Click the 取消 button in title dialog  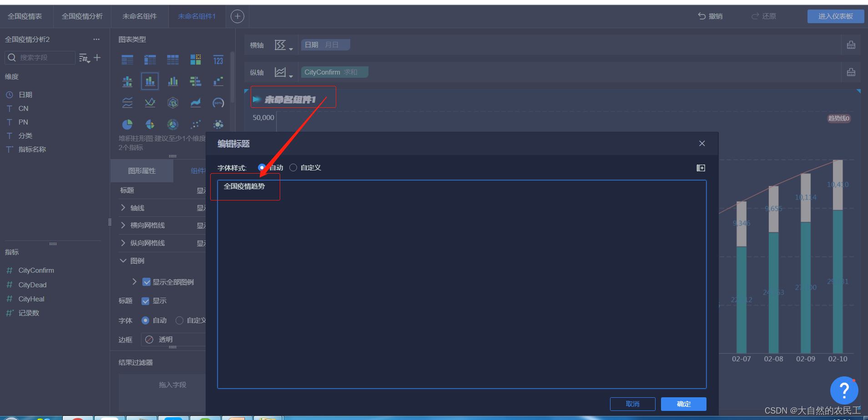pos(633,404)
